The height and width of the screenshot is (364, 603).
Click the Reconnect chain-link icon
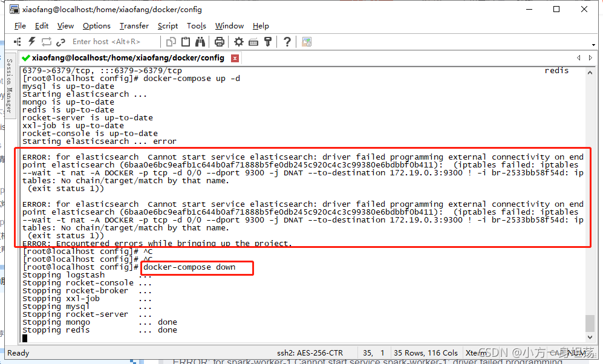pyautogui.click(x=60, y=42)
